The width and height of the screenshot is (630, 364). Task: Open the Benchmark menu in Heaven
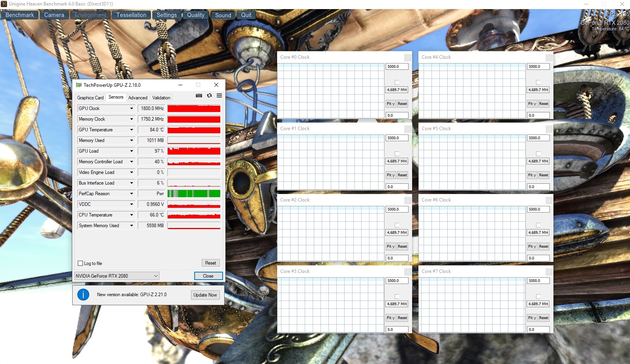20,15
